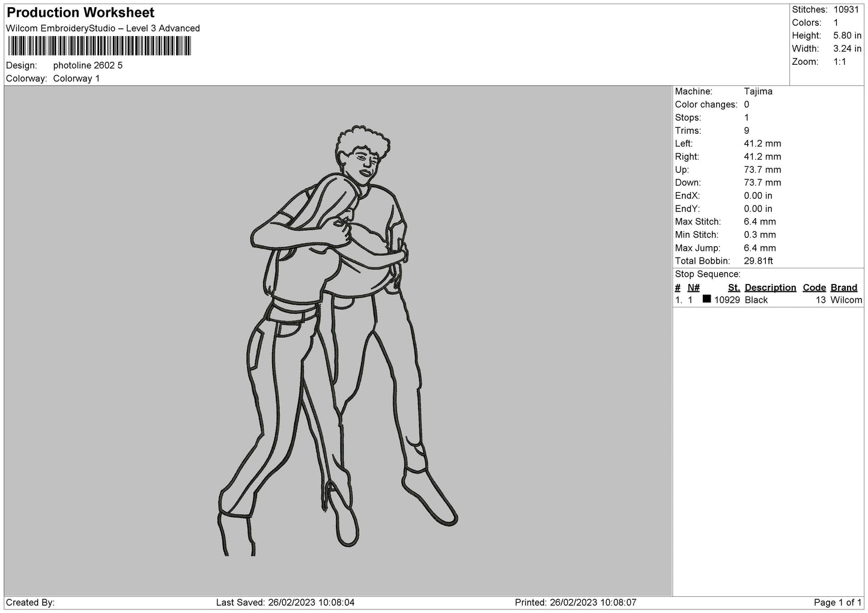The width and height of the screenshot is (868, 613).
Task: Click the St. column header
Action: (x=733, y=288)
